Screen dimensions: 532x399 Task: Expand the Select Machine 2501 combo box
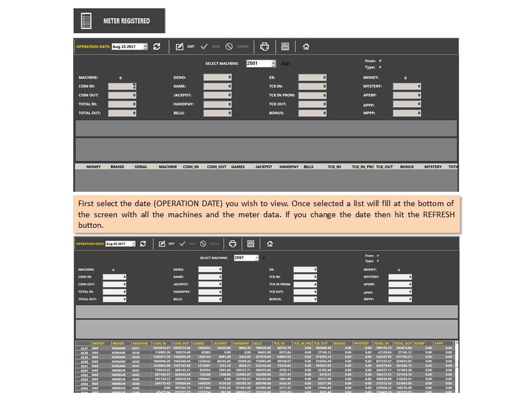pos(273,63)
